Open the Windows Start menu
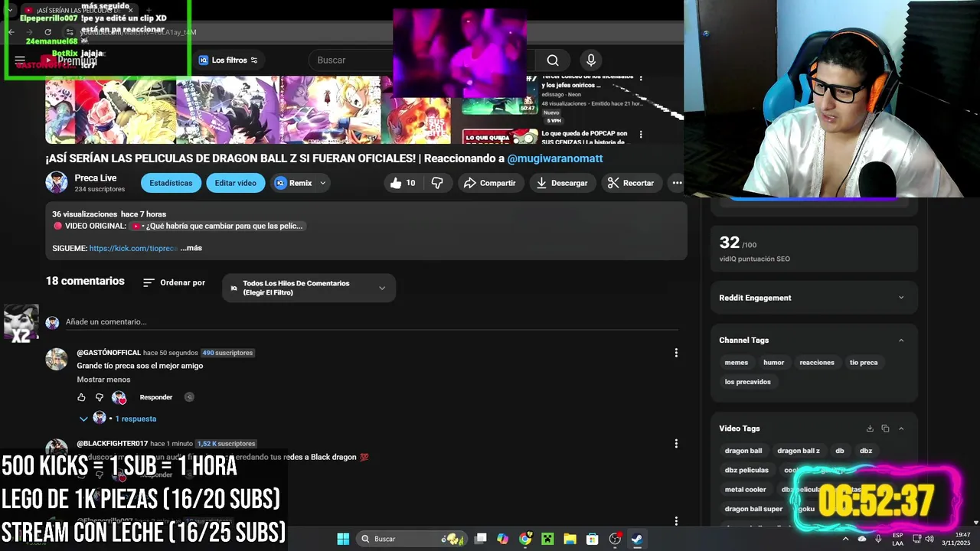The width and height of the screenshot is (980, 551). [x=343, y=539]
